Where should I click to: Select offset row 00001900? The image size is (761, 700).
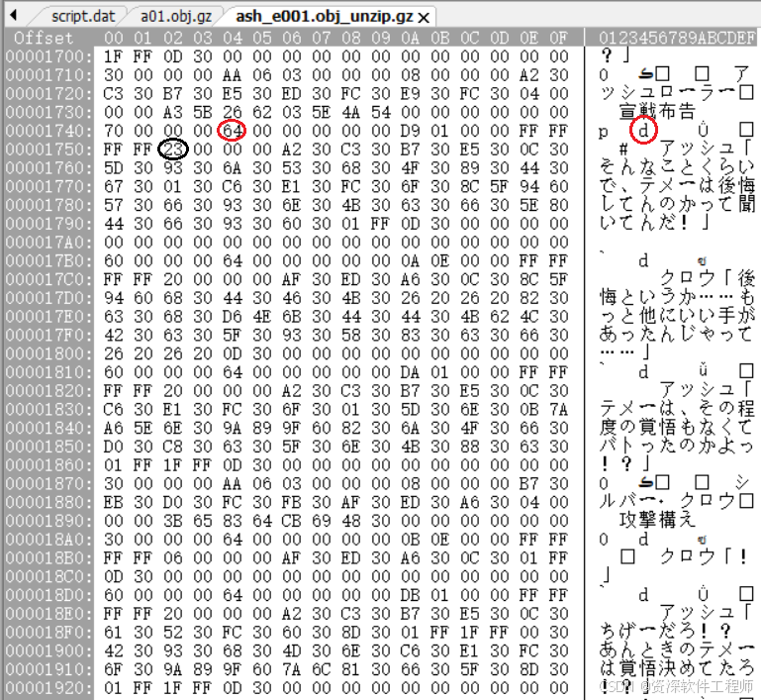tap(48, 650)
